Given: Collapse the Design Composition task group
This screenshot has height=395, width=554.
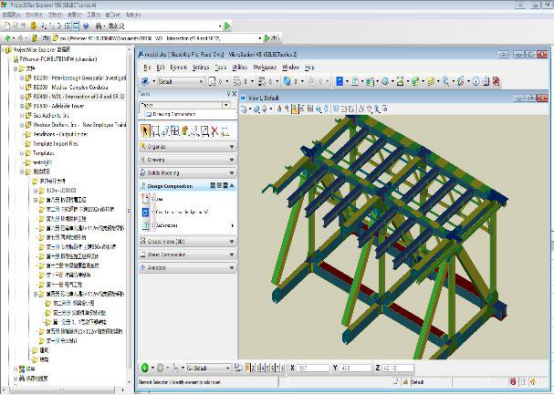Looking at the screenshot, I should point(231,185).
